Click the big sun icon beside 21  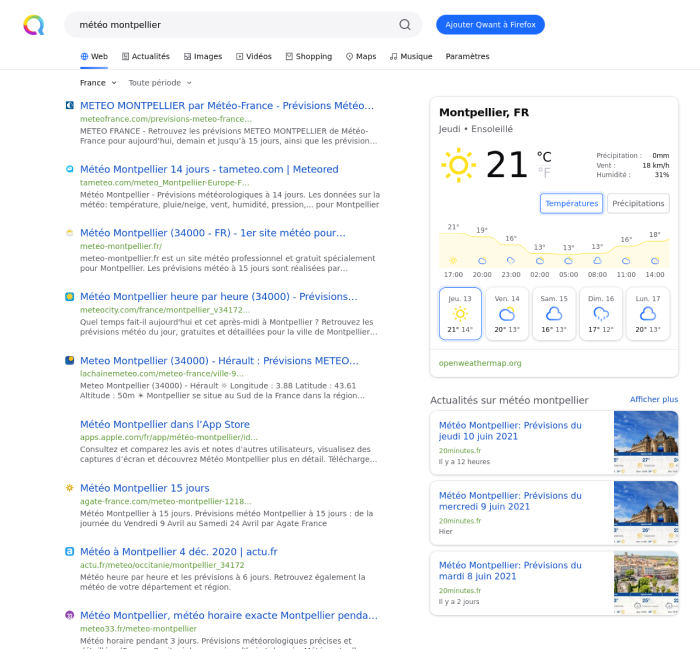click(458, 165)
